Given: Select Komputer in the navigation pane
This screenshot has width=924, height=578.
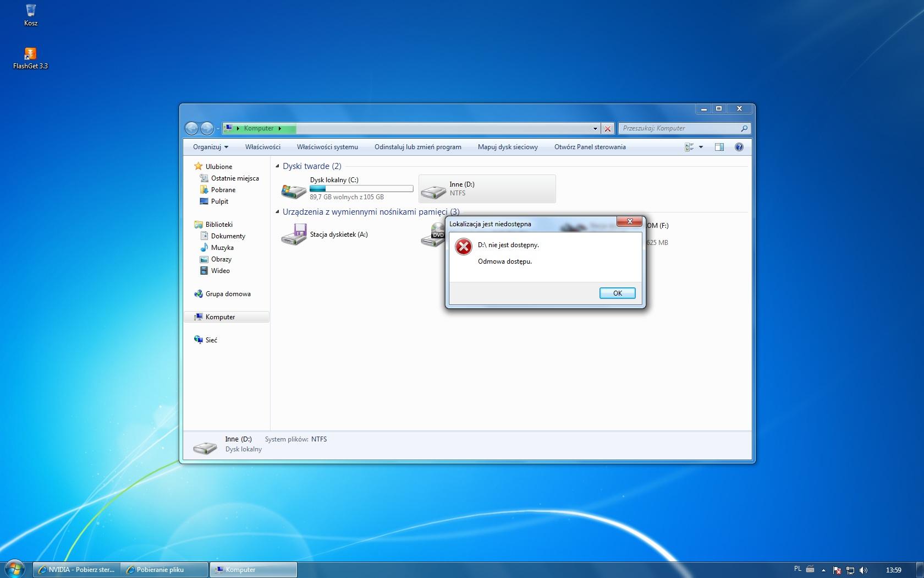Looking at the screenshot, I should pos(227,317).
